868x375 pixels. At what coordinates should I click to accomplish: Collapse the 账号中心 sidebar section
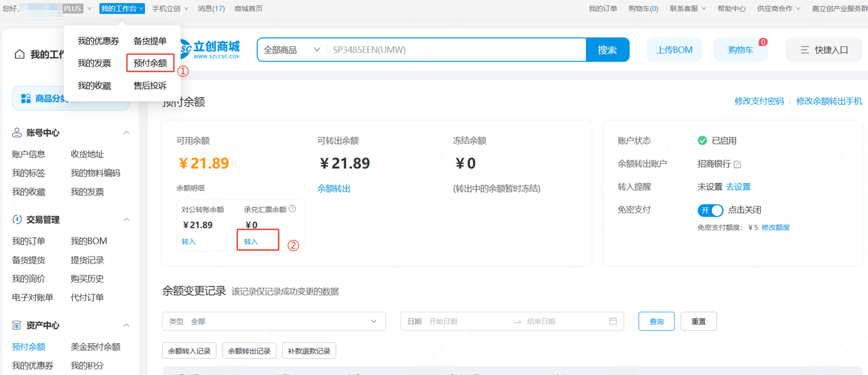pos(126,133)
